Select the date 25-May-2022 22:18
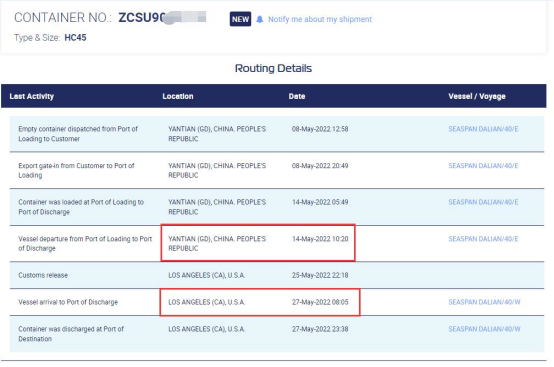Image resolution: width=554 pixels, height=367 pixels. click(320, 275)
